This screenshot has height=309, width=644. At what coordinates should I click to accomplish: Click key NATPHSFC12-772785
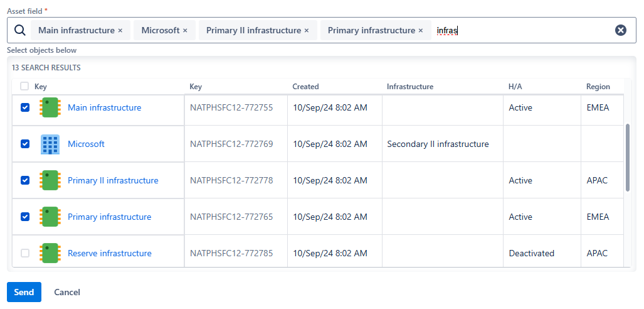click(231, 253)
